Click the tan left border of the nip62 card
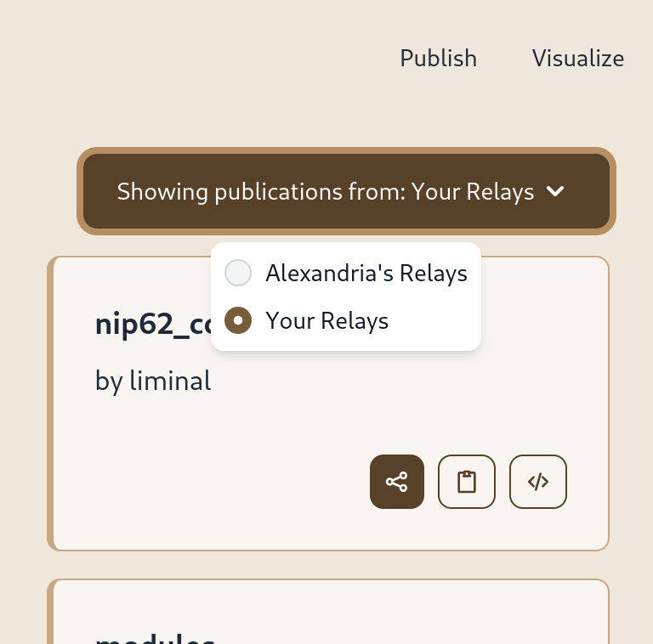The width and height of the screenshot is (653, 644). click(50, 404)
